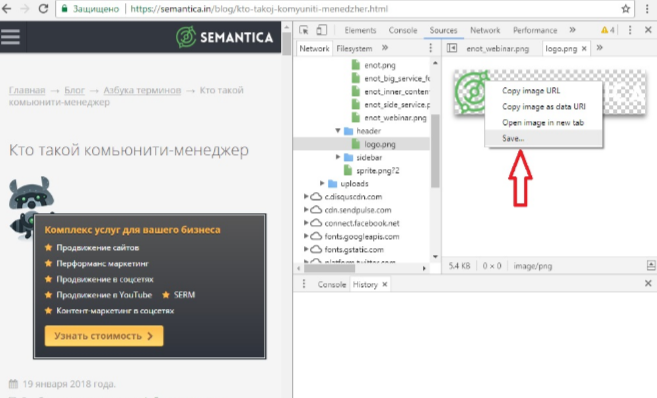657x398 pixels.
Task: Open drawer three-dot menu beside Console
Action: [x=304, y=284]
